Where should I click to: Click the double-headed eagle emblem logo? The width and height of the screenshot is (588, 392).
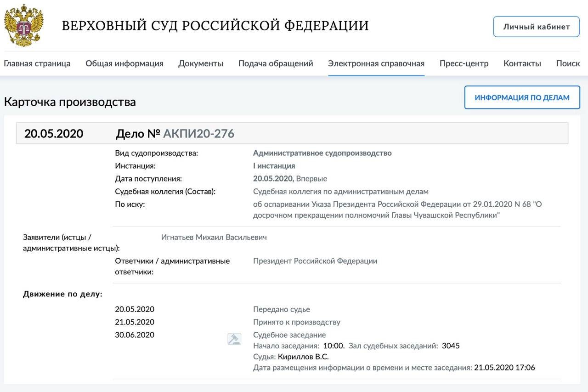pos(23,26)
